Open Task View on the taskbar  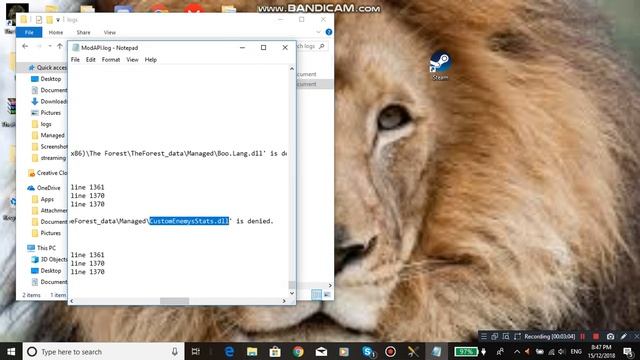[196, 351]
